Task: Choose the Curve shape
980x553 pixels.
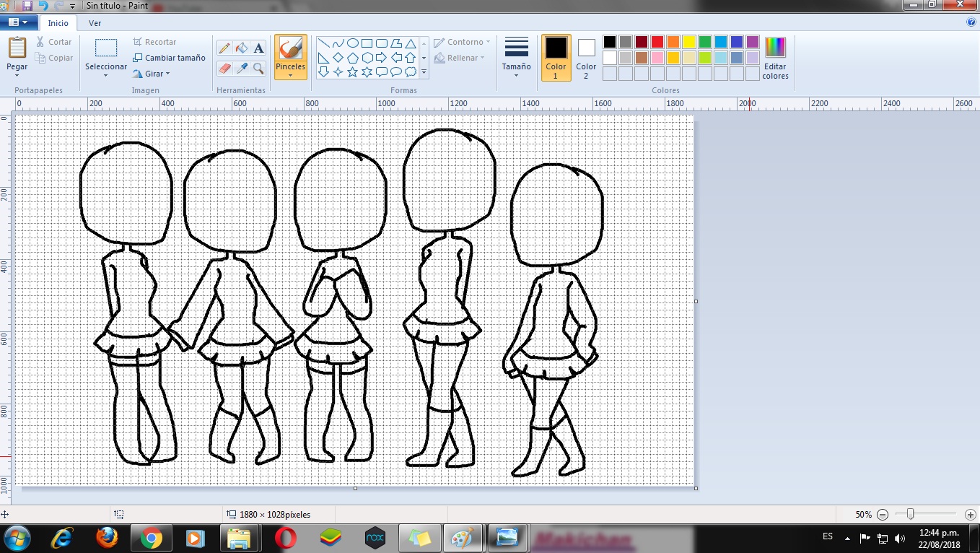Action: (338, 43)
